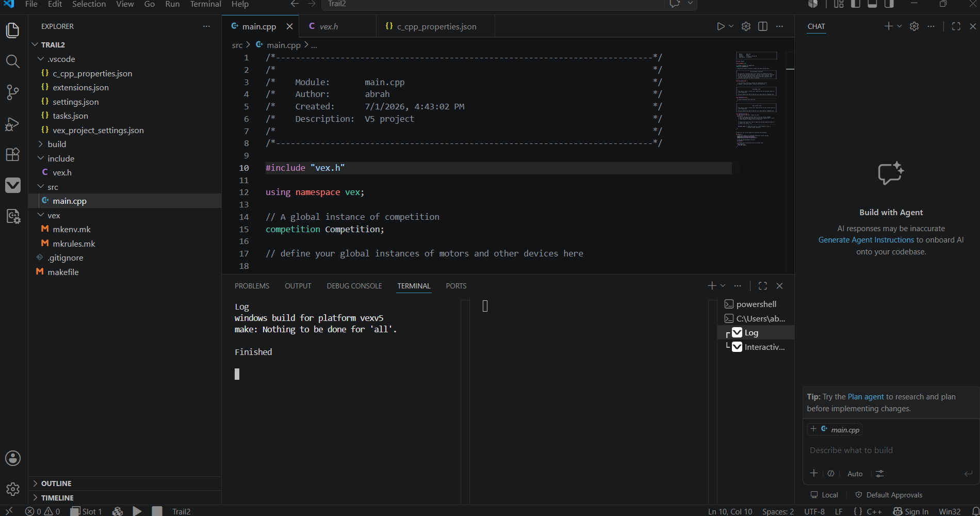The image size is (980, 516).
Task: Toggle the primary side bar layout
Action: coord(856,4)
